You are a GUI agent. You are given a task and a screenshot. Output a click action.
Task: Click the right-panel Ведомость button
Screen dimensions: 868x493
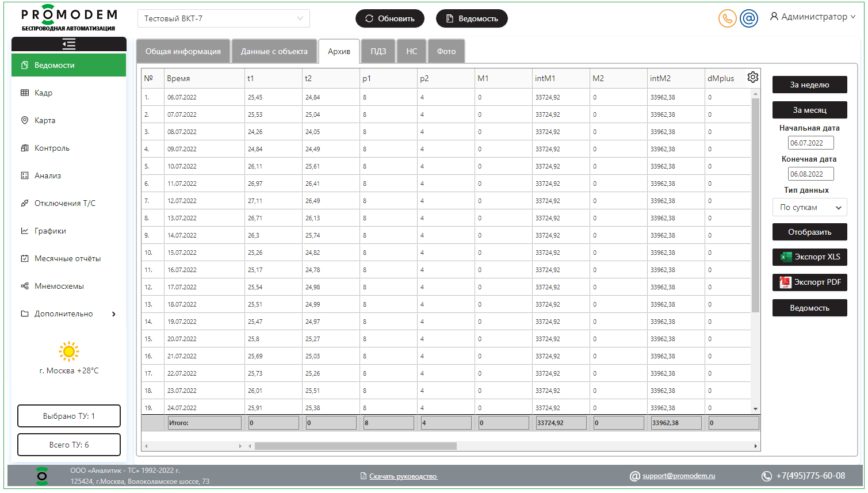pos(809,308)
